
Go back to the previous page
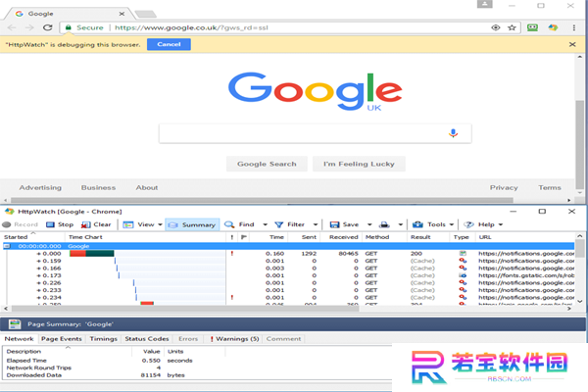[x=12, y=27]
